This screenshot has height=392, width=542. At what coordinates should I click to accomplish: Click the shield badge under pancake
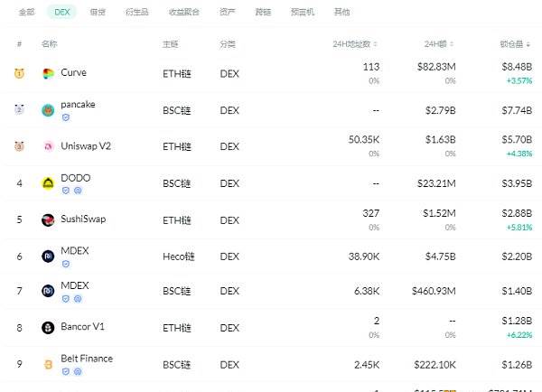[x=66, y=117]
